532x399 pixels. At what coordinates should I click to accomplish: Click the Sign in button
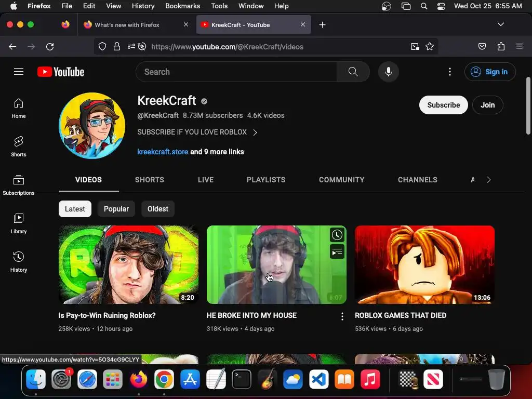point(490,72)
